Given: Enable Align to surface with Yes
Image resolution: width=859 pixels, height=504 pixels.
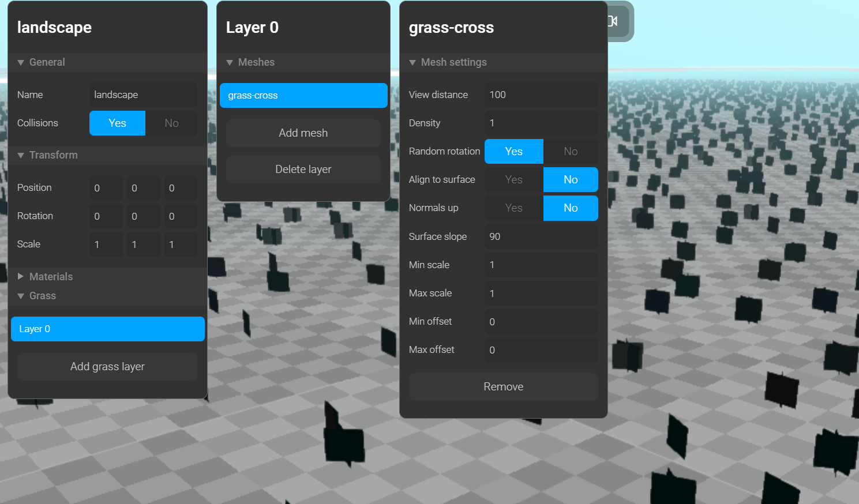Looking at the screenshot, I should tap(513, 179).
